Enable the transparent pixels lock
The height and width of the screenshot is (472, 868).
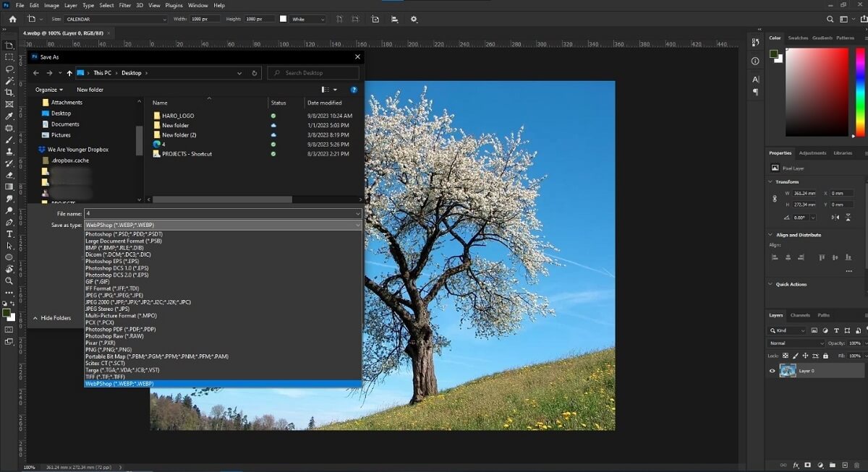pos(784,355)
